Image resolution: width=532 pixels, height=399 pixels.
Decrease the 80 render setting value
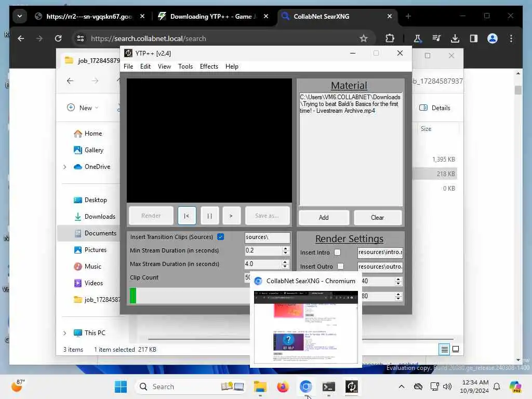[x=398, y=299]
